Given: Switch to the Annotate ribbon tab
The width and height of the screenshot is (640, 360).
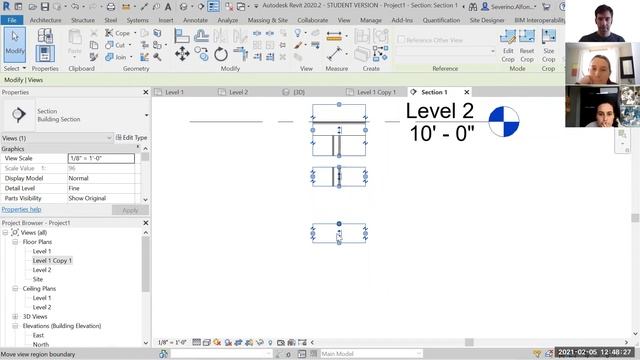Looking at the screenshot, I should point(195,20).
